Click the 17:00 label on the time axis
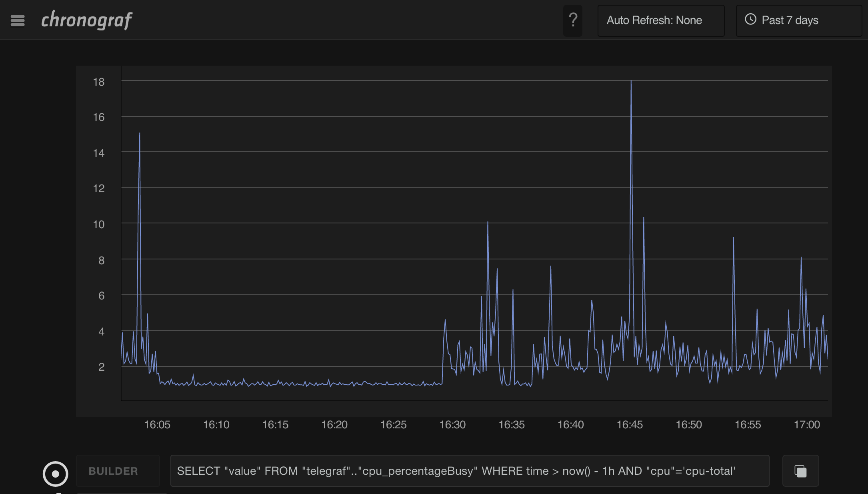The image size is (868, 494). pyautogui.click(x=807, y=424)
